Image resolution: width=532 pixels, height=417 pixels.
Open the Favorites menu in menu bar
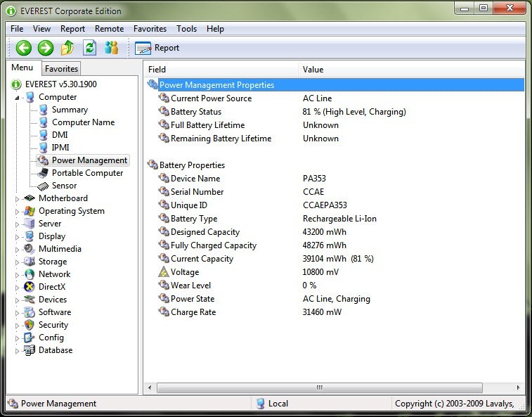click(150, 29)
